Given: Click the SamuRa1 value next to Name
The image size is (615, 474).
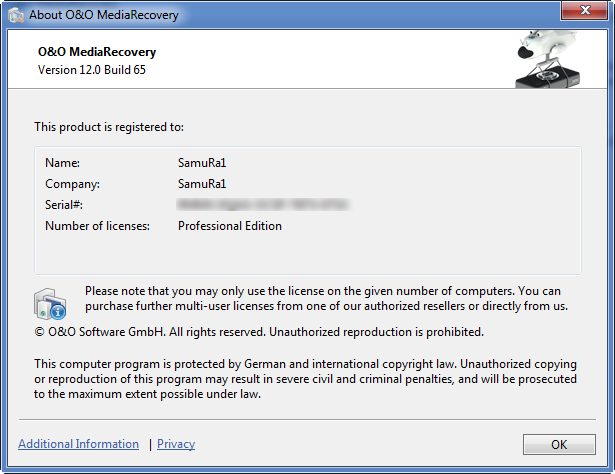Looking at the screenshot, I should (x=203, y=162).
